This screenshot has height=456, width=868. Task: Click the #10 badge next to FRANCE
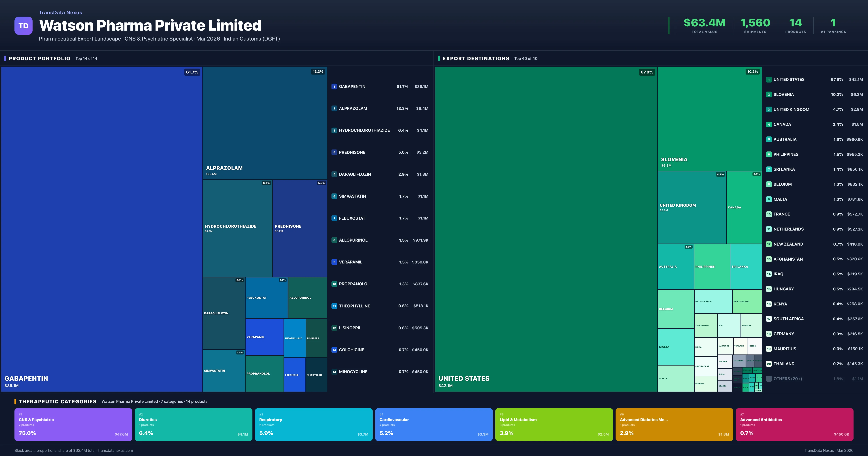(769, 214)
